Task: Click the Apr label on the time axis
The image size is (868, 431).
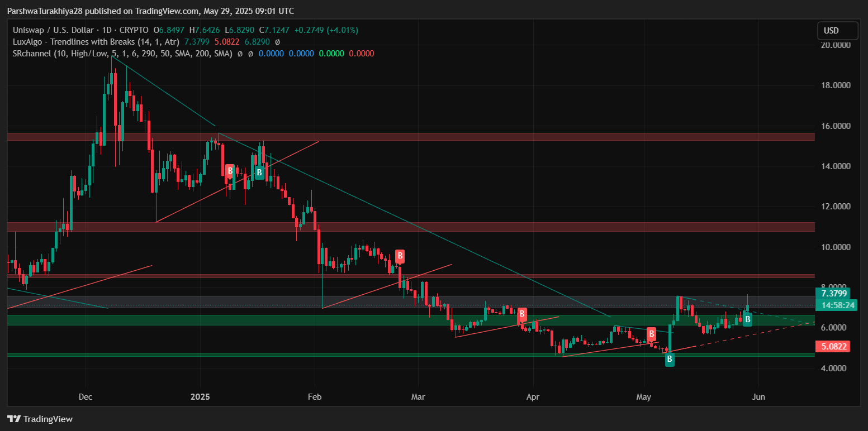Action: 533,397
